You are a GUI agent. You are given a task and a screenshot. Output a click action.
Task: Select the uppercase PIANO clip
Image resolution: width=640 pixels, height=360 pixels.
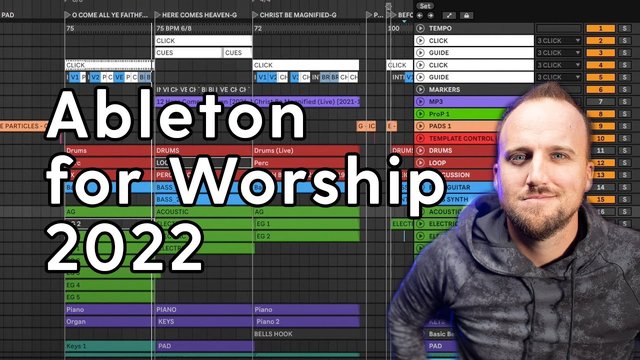pyautogui.click(x=203, y=309)
